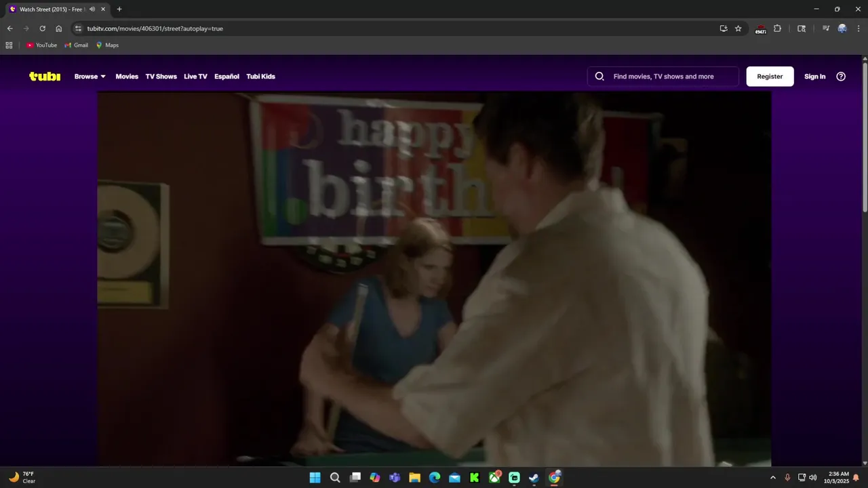Open Microsoft Teams from taskbar
Viewport: 868px width, 488px height.
pyautogui.click(x=395, y=478)
